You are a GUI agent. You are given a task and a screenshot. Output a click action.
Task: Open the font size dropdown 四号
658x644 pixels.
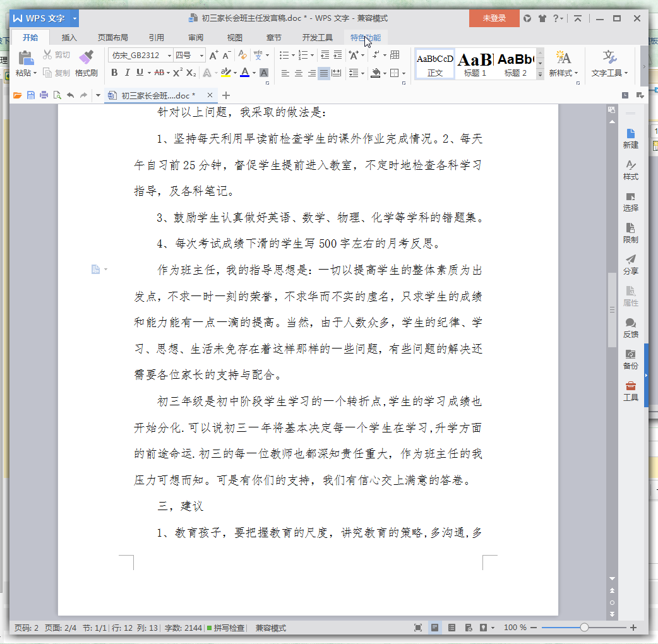pos(202,56)
